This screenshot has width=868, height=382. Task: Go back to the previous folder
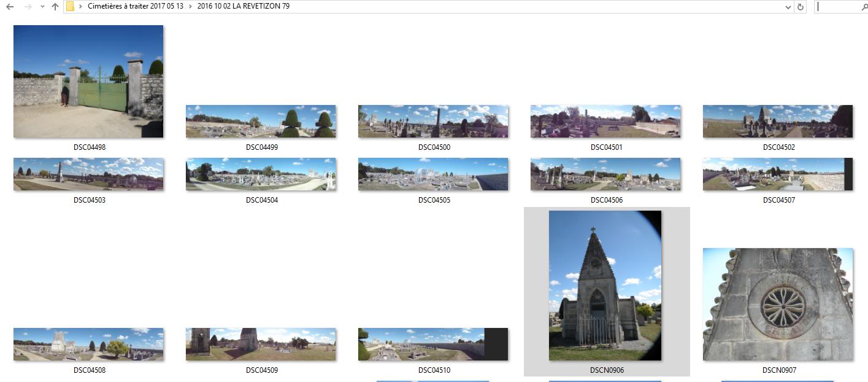10,7
